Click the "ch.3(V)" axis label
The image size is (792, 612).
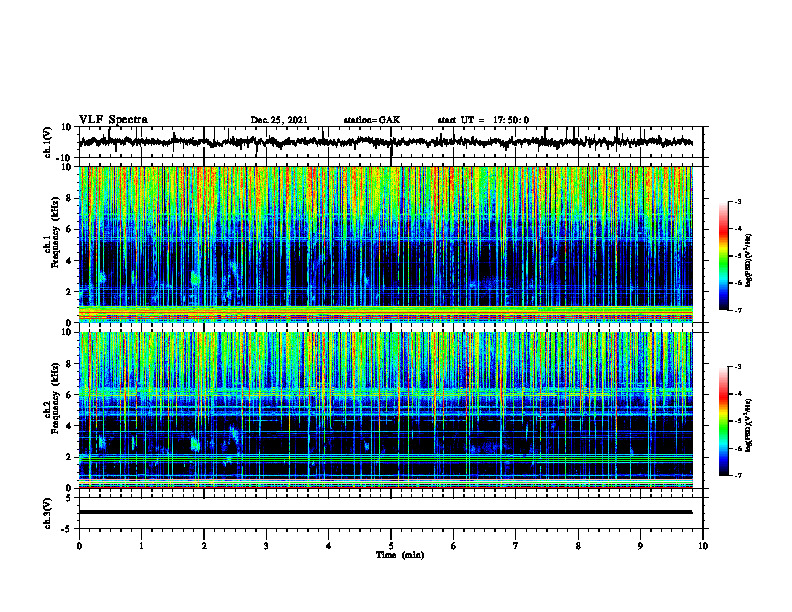[48, 513]
